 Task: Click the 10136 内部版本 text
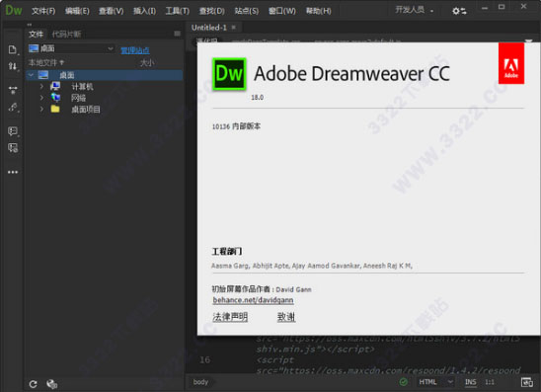point(236,126)
